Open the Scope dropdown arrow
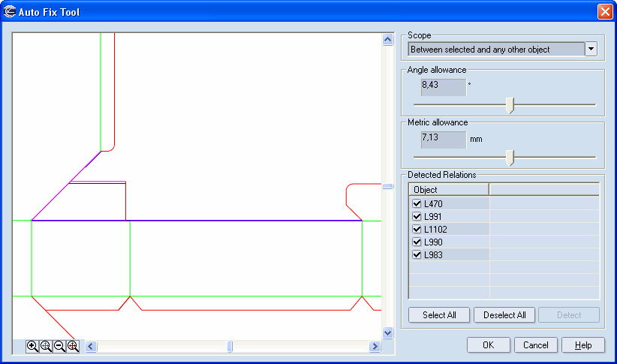This screenshot has width=617, height=364. tap(591, 50)
